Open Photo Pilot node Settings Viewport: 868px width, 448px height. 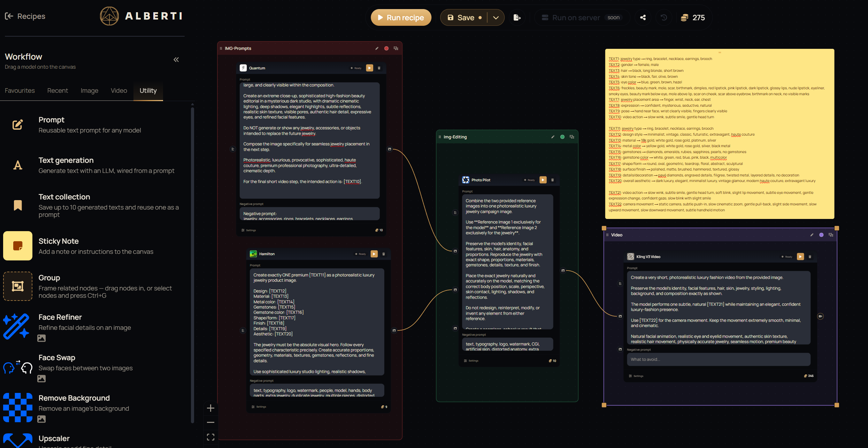point(471,361)
